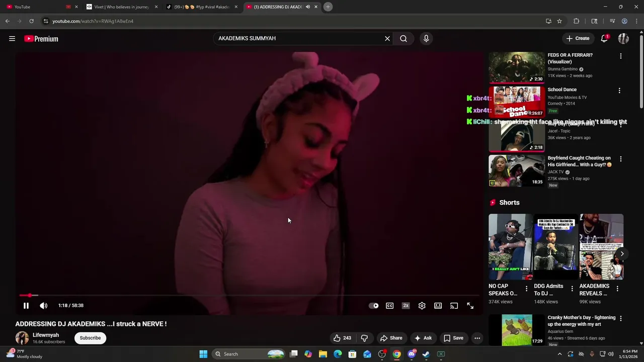Mute the video volume

(x=44, y=305)
